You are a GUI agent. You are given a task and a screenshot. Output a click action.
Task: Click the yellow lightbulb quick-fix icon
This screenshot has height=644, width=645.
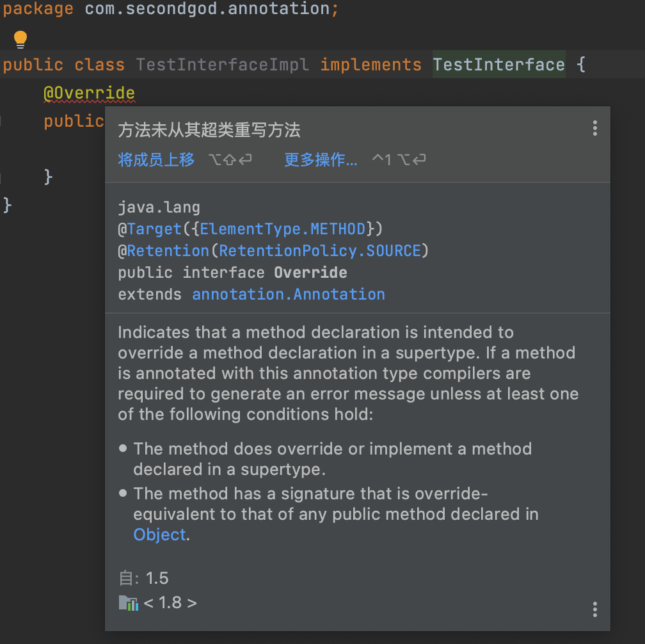[20, 40]
